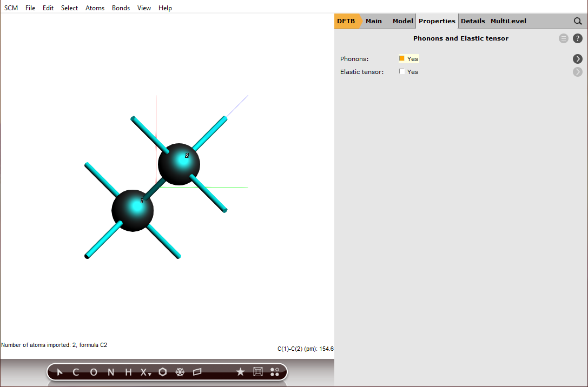The height and width of the screenshot is (387, 588).
Task: Click 'Phonons and Elastic tensor' heading
Action: click(x=461, y=38)
